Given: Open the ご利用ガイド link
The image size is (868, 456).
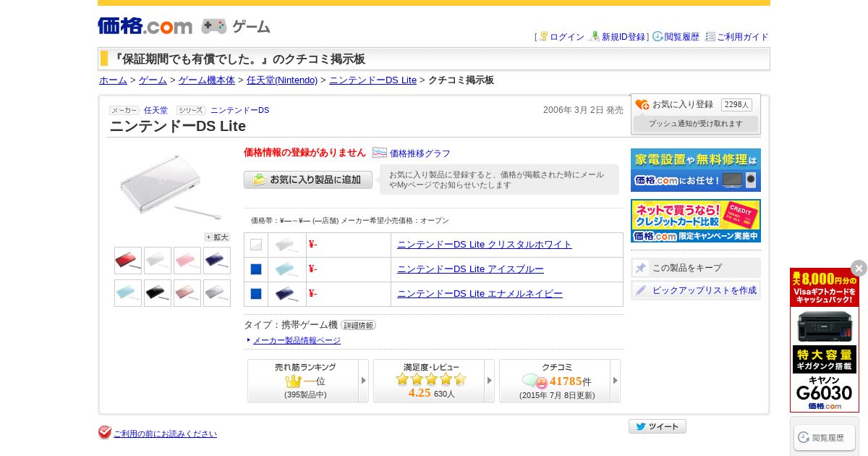Looking at the screenshot, I should [x=743, y=37].
